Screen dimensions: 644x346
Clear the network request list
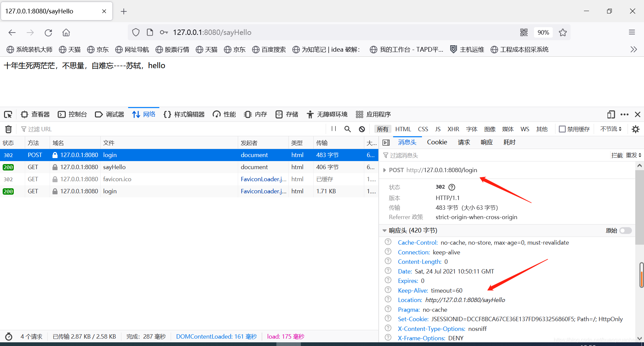9,129
